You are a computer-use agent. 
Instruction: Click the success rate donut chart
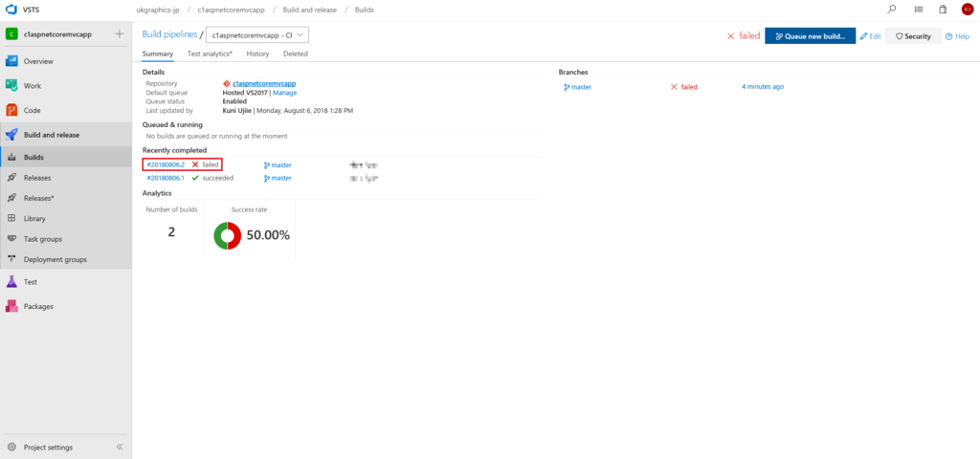point(228,236)
